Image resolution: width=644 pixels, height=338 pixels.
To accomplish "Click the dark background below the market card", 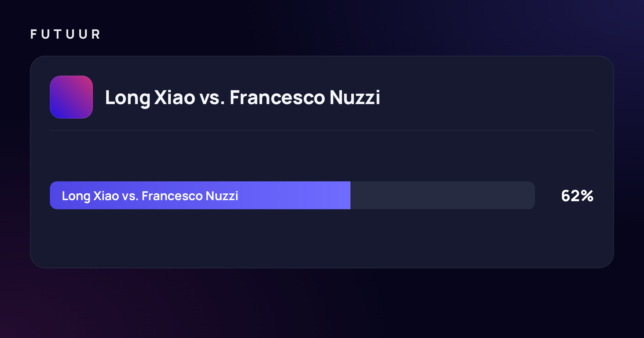I will pyautogui.click(x=322, y=303).
